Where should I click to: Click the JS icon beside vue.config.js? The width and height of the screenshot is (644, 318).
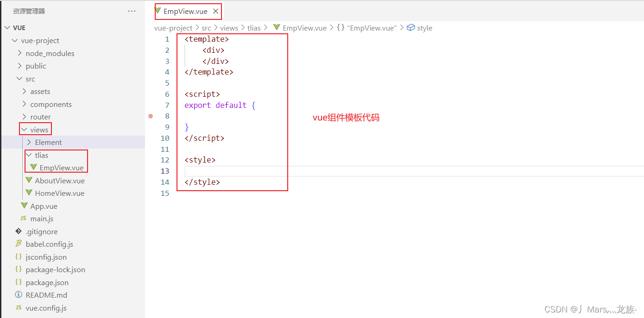pyautogui.click(x=19, y=308)
